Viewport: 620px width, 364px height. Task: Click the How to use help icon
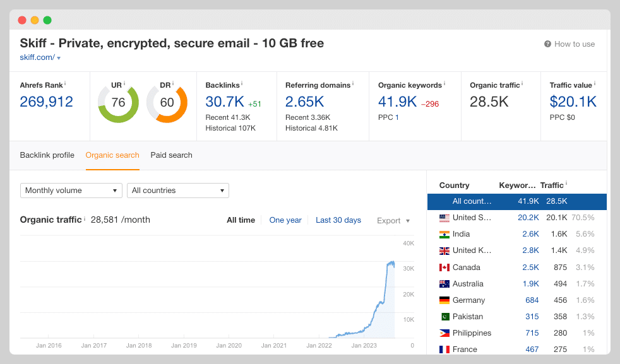pos(547,44)
